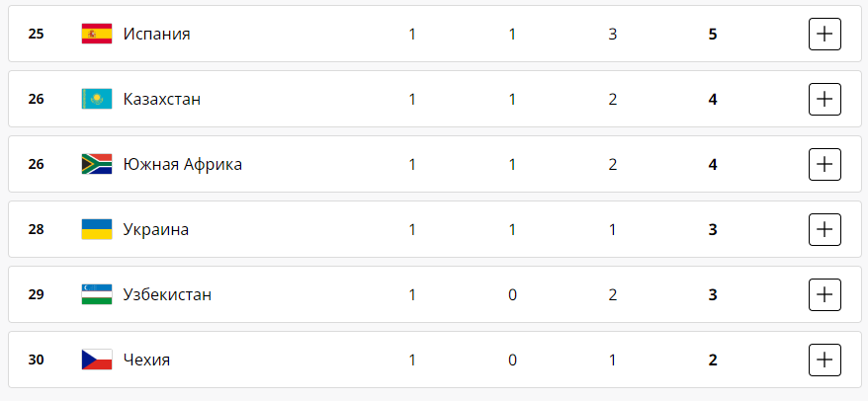Select the Казахстан country name

coord(162,100)
